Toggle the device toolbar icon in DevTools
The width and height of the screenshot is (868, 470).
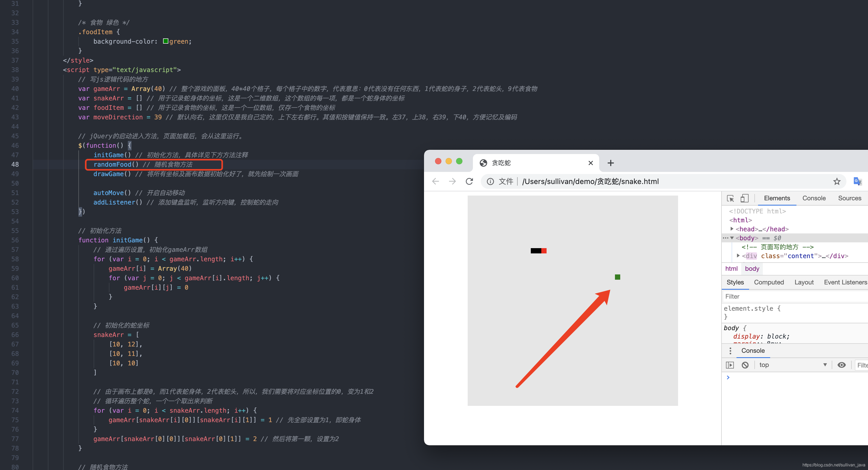[x=744, y=198]
